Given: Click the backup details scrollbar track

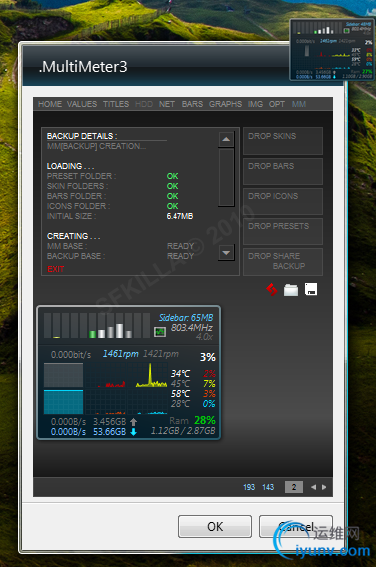Looking at the screenshot, I should point(226,177).
